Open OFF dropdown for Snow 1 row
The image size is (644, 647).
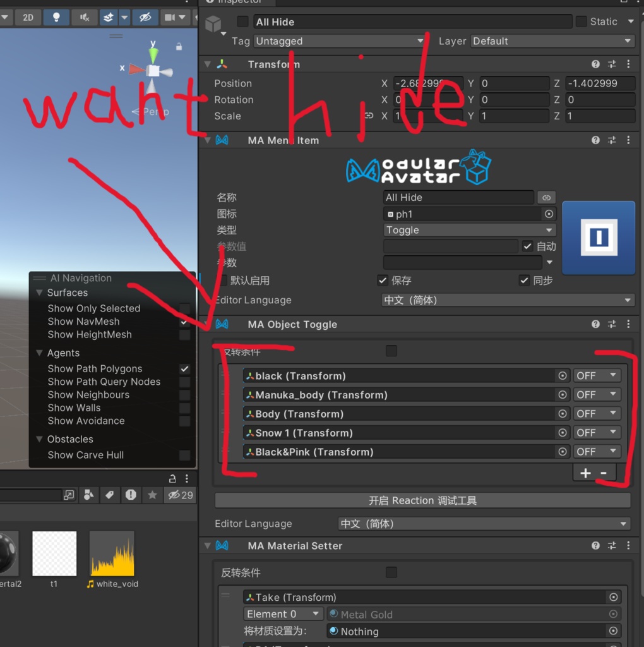tap(597, 433)
